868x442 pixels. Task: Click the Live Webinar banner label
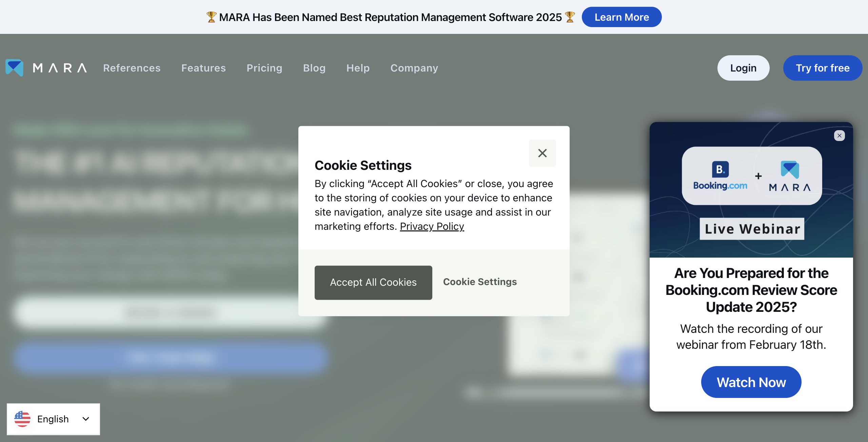click(752, 229)
